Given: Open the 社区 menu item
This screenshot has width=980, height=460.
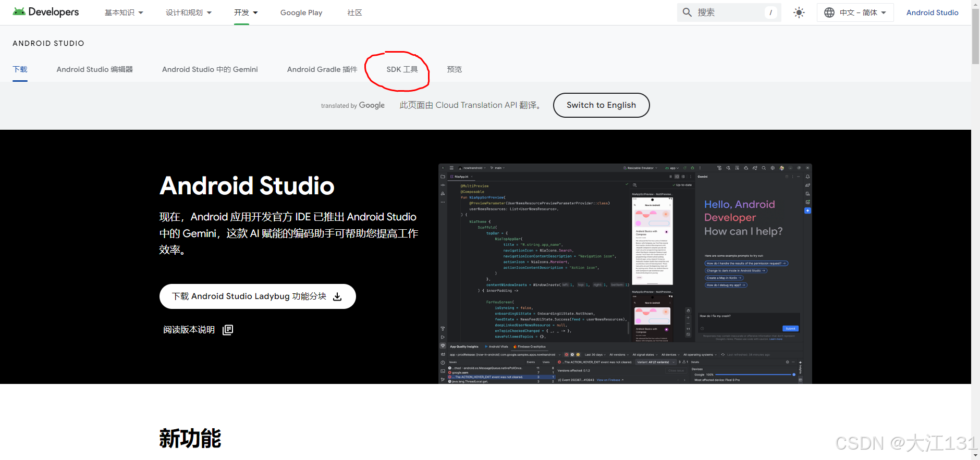Looking at the screenshot, I should pyautogui.click(x=354, y=13).
